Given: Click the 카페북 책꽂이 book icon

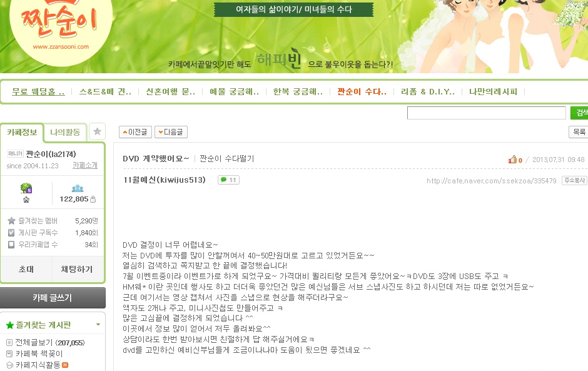Looking at the screenshot, I should [9, 353].
